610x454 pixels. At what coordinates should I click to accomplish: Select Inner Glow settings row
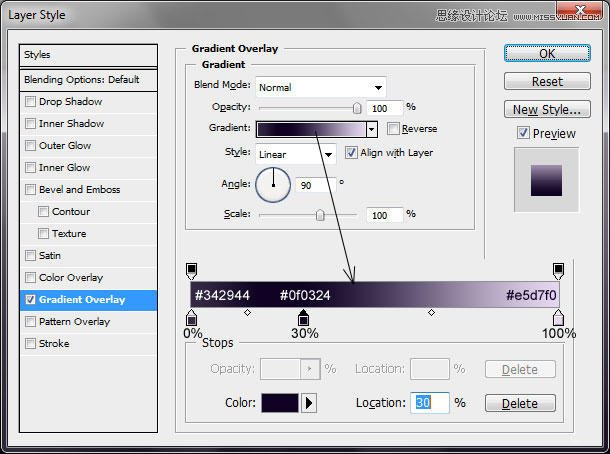click(88, 167)
